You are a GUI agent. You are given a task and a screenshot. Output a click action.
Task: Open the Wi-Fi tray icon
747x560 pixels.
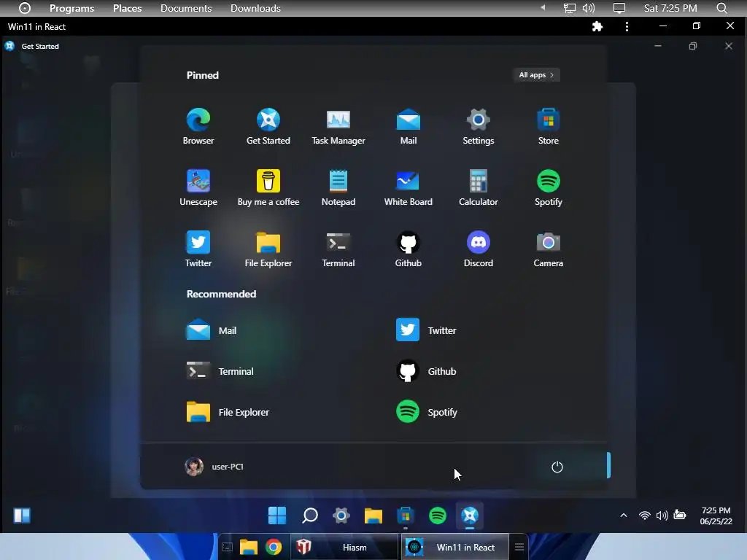pos(644,516)
